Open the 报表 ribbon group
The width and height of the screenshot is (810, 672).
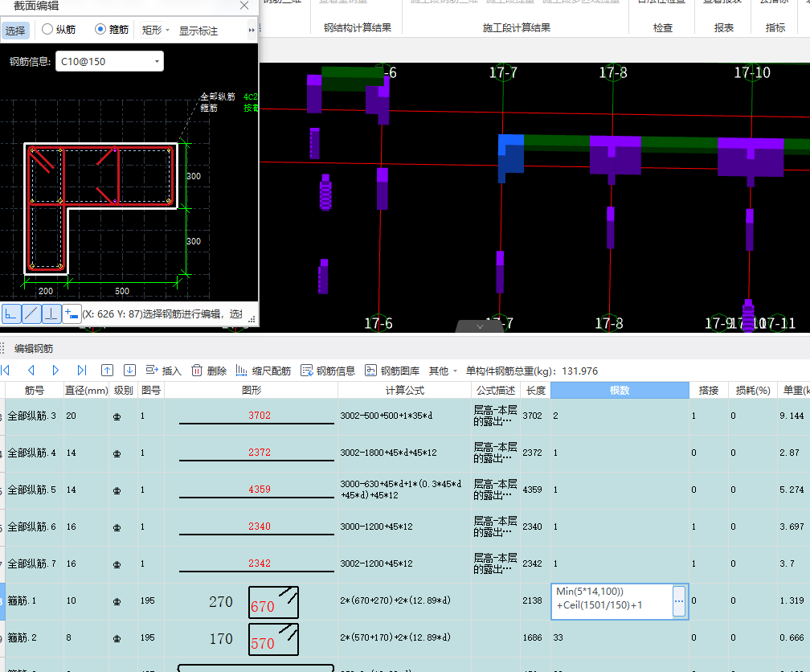[724, 27]
